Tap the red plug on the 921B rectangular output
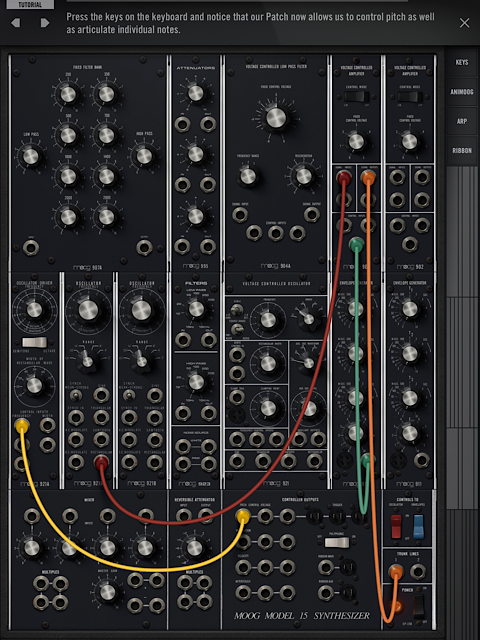Screen dimensions: 480x640 click(101, 462)
